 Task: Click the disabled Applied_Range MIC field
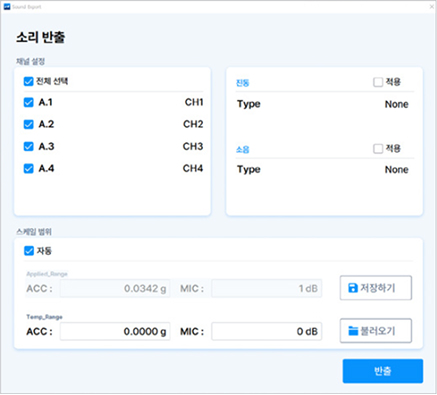click(266, 288)
